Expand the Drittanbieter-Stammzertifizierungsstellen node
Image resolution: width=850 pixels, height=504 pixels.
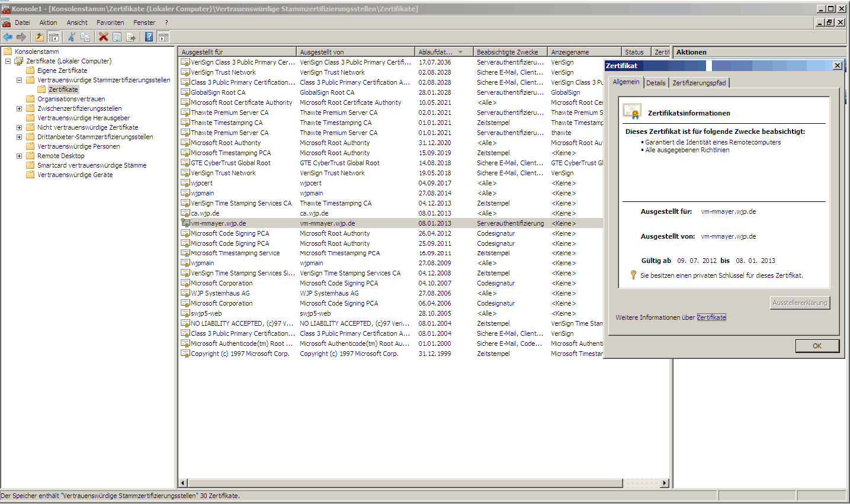click(19, 137)
